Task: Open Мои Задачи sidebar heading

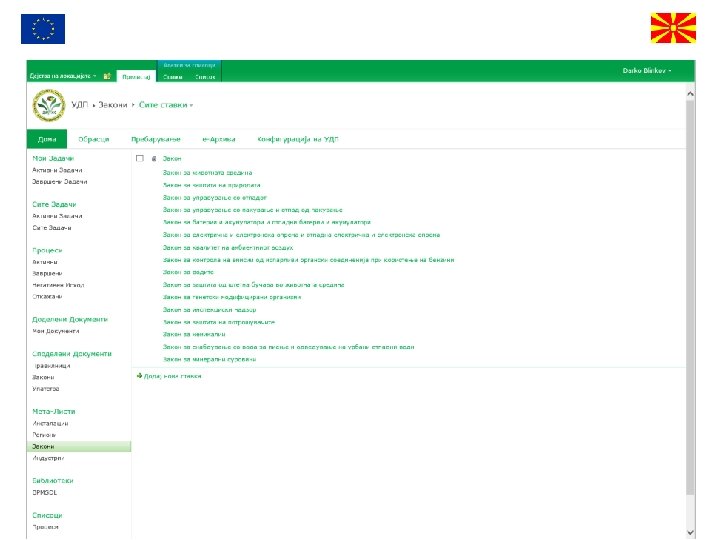Action: (53, 158)
